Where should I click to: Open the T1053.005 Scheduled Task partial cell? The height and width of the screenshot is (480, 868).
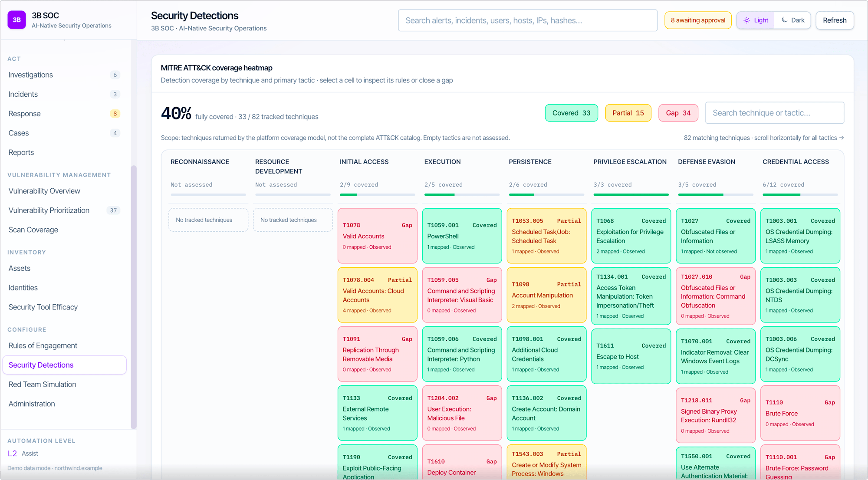point(546,236)
